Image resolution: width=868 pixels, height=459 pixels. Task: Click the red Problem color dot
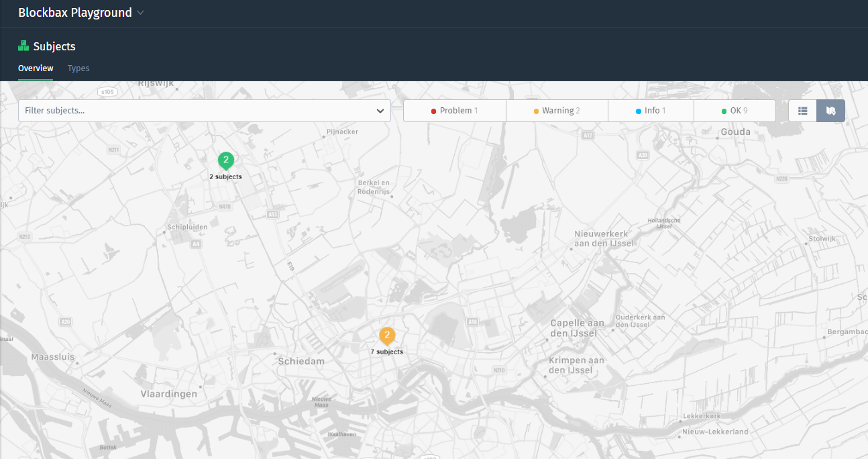click(x=433, y=111)
